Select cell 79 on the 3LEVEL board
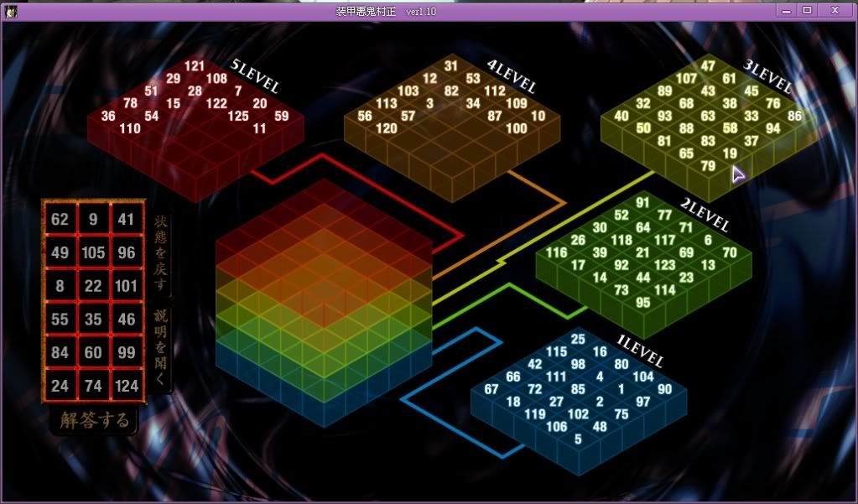This screenshot has height=504, width=858. 708,166
